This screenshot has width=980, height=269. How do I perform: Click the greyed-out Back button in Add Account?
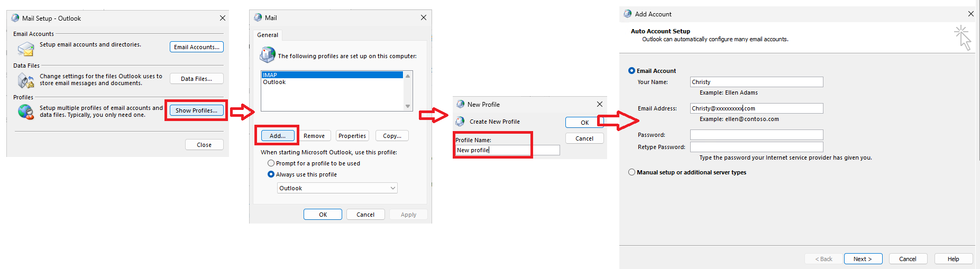coord(823,259)
